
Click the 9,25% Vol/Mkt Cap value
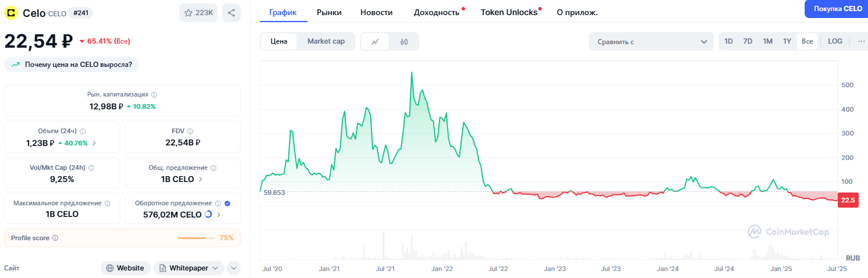[62, 179]
